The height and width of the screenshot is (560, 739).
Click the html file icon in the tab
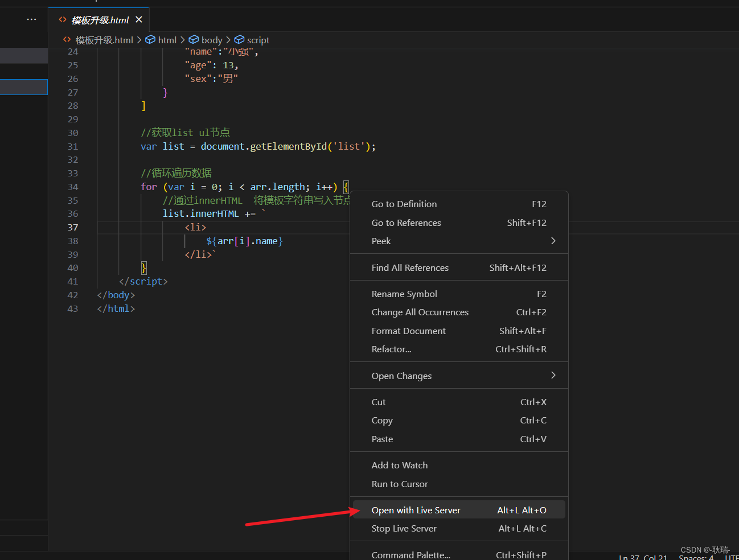click(x=63, y=20)
